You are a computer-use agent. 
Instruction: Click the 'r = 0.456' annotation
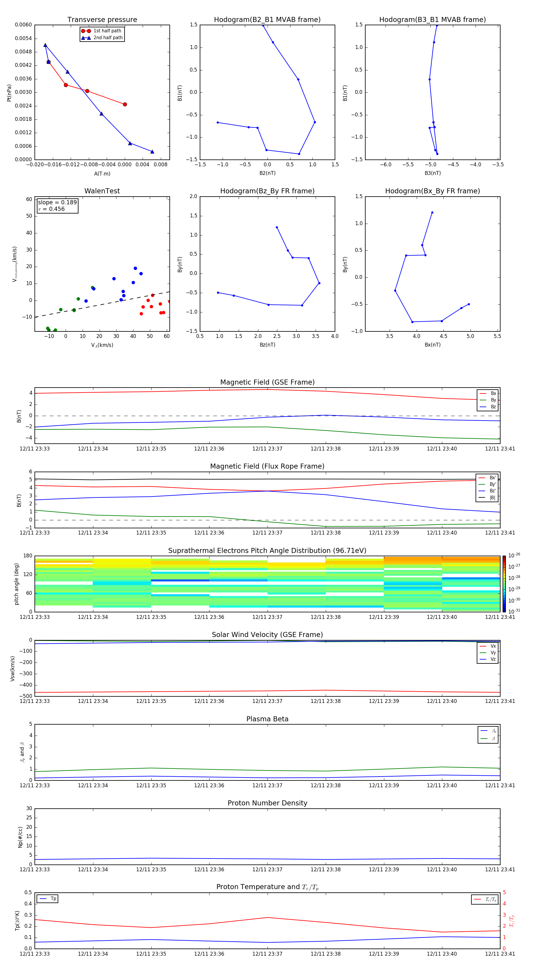click(51, 209)
